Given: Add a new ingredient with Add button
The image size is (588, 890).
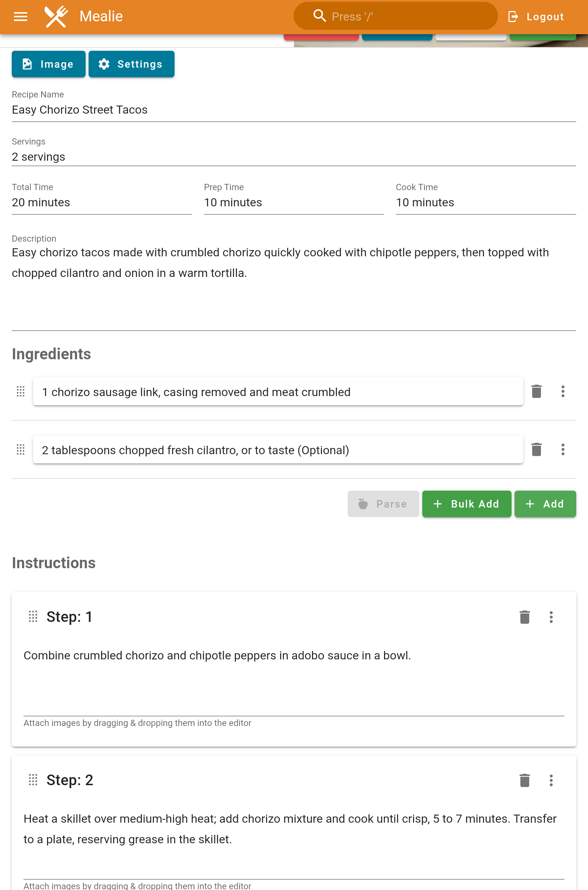Looking at the screenshot, I should point(545,504).
